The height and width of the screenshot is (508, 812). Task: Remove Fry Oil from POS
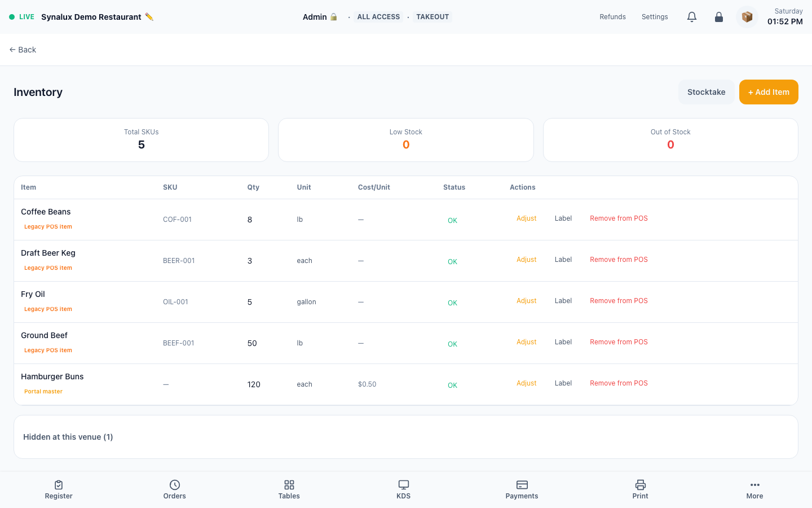[x=619, y=301]
